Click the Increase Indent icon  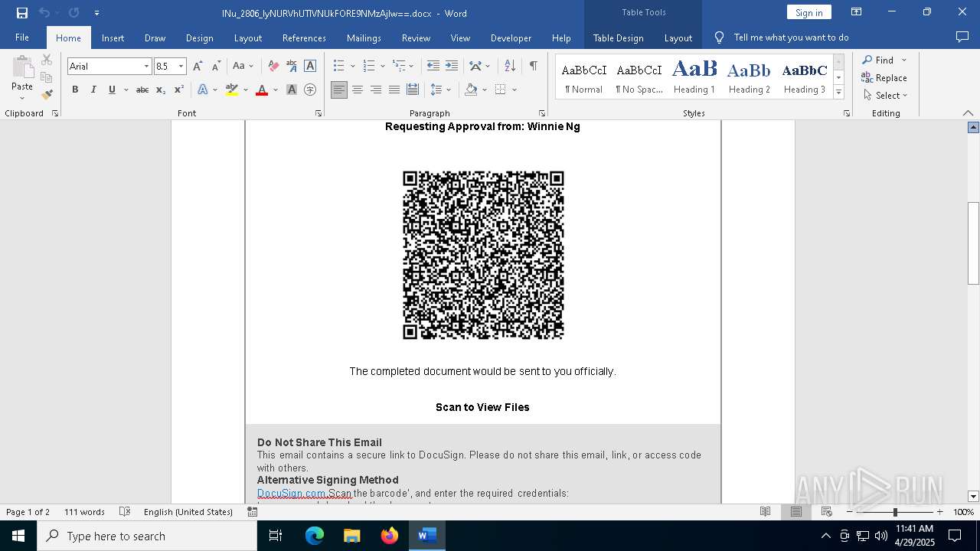(x=452, y=66)
